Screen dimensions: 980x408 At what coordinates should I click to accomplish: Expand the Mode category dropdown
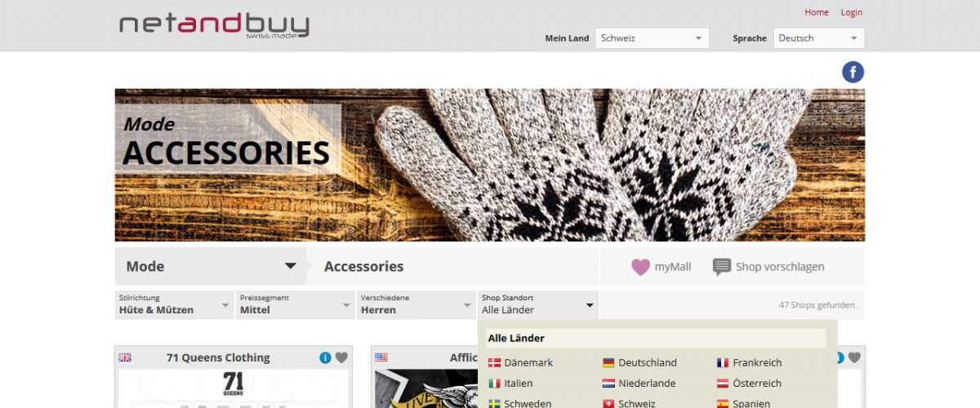[x=211, y=266]
